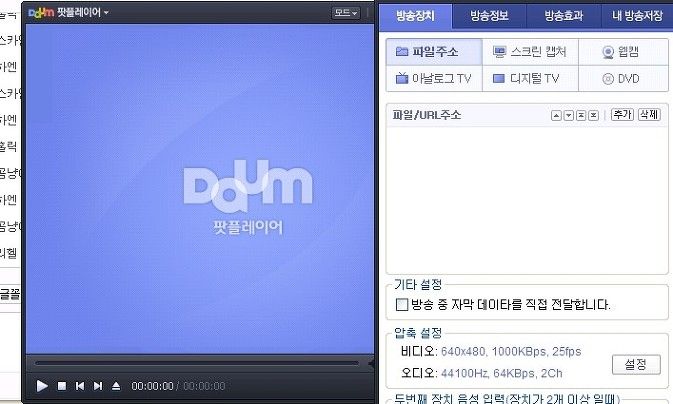The image size is (673, 404).
Task: Select the DVD source
Action: 623,79
